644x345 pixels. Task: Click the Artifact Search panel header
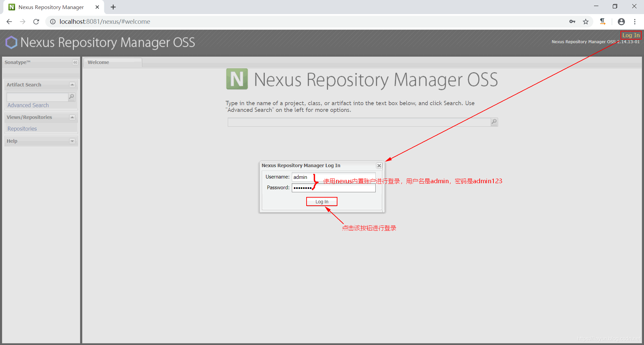[41, 85]
